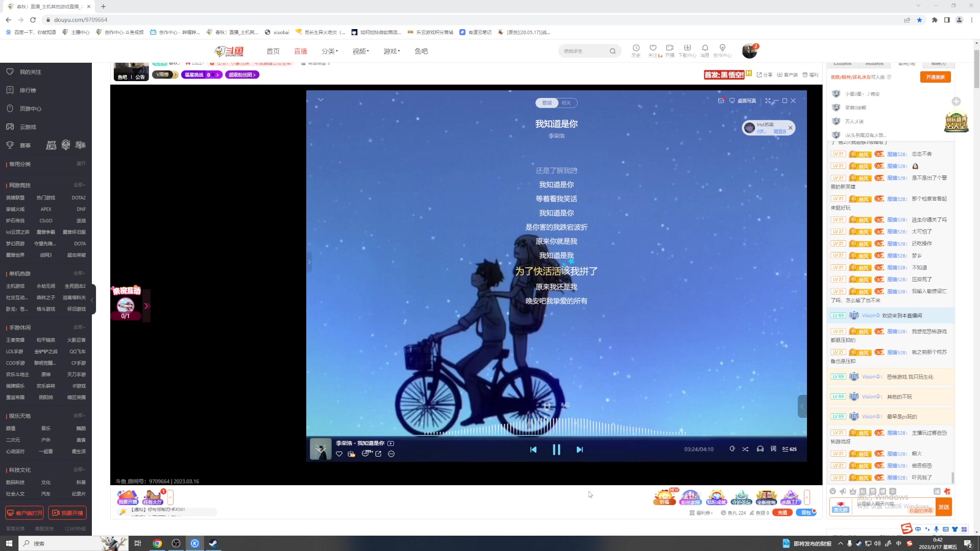Open Chrome from the taskbar
The height and width of the screenshot is (551, 980).
[x=157, y=543]
